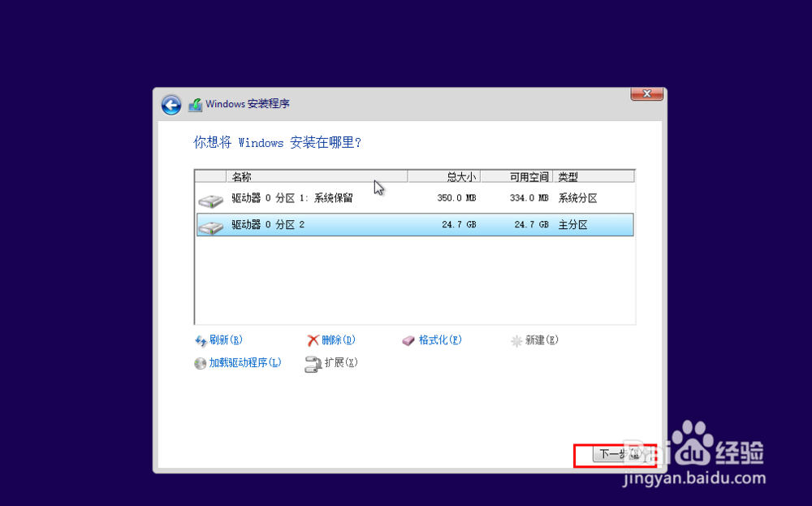
Task: Click the 24.7 GB total size cell
Action: pyautogui.click(x=459, y=225)
